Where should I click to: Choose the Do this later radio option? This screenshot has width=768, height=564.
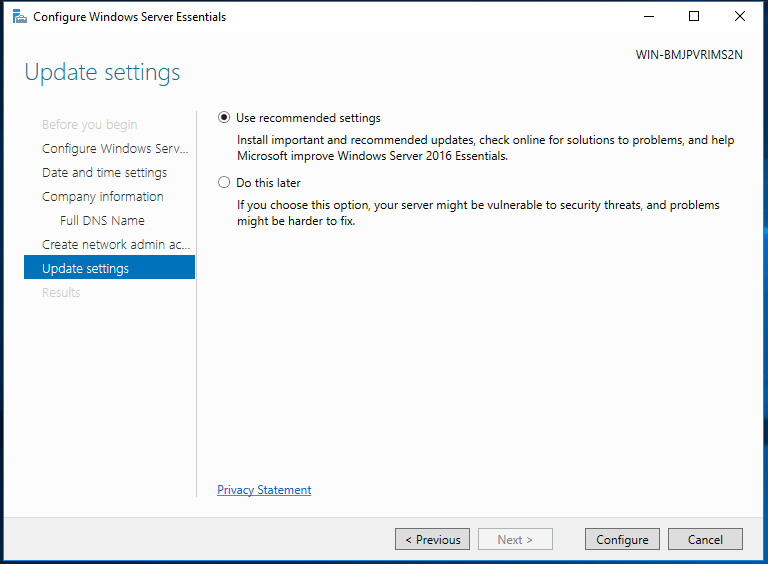[x=224, y=183]
